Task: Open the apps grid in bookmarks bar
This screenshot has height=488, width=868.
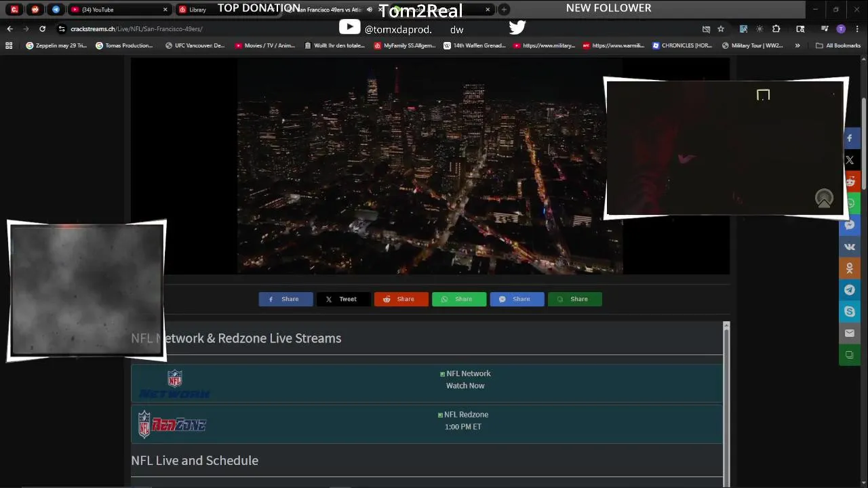Action: [x=9, y=45]
